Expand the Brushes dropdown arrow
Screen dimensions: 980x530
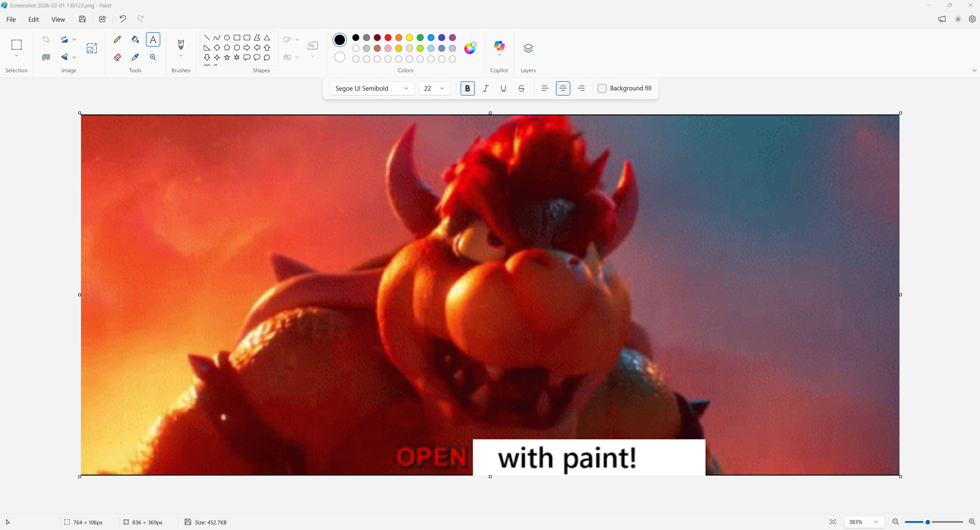(181, 56)
